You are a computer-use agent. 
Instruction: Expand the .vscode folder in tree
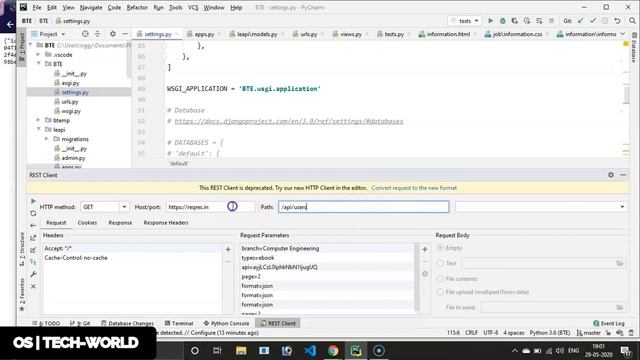coord(38,54)
